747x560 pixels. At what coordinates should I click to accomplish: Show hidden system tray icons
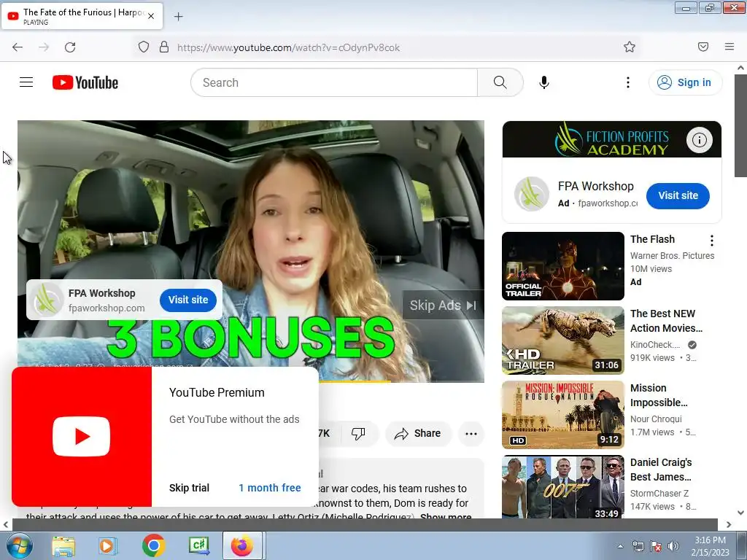(x=620, y=546)
